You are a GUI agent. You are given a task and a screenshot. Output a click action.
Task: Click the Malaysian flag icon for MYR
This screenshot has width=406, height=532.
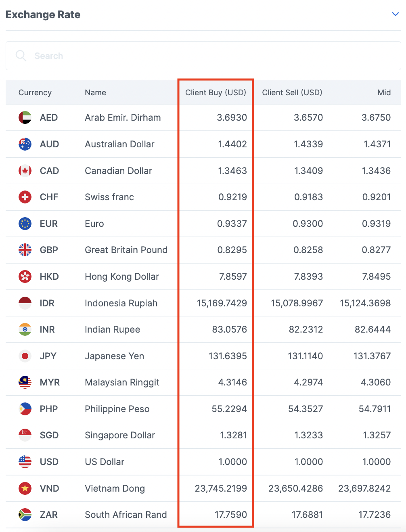tap(25, 382)
